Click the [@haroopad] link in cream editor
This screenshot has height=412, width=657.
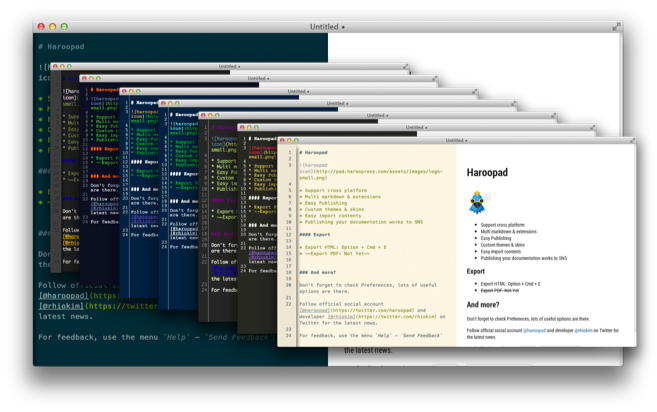pyautogui.click(x=314, y=311)
